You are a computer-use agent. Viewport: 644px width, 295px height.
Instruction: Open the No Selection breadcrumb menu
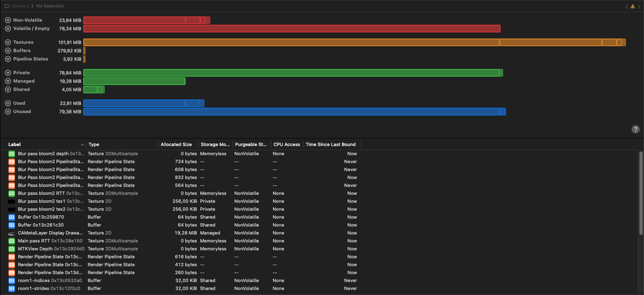pyautogui.click(x=50, y=6)
